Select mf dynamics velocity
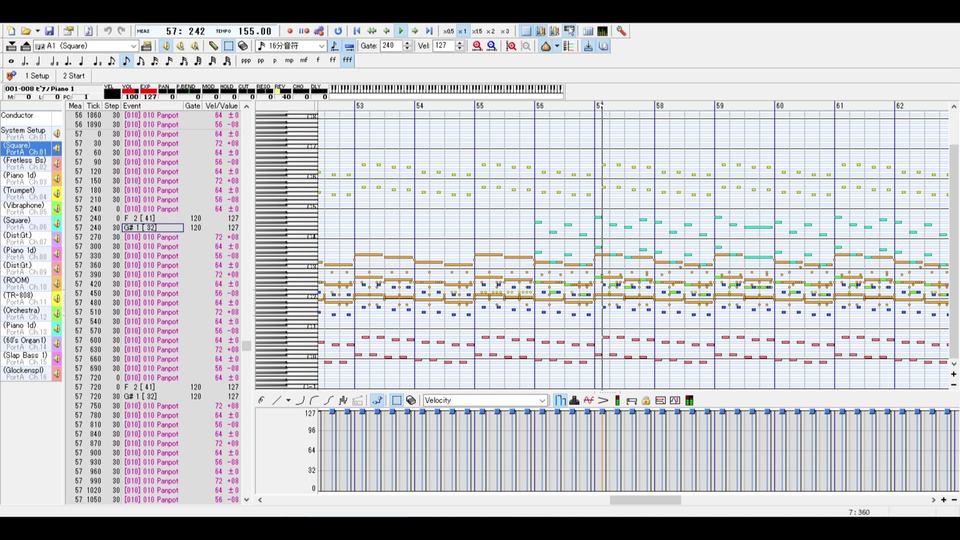Image resolution: width=960 pixels, height=540 pixels. (304, 60)
